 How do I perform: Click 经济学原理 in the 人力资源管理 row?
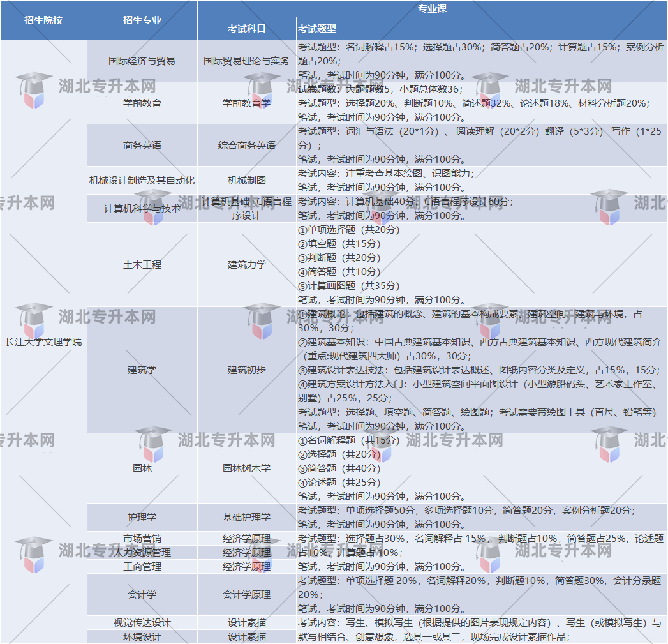point(247,553)
